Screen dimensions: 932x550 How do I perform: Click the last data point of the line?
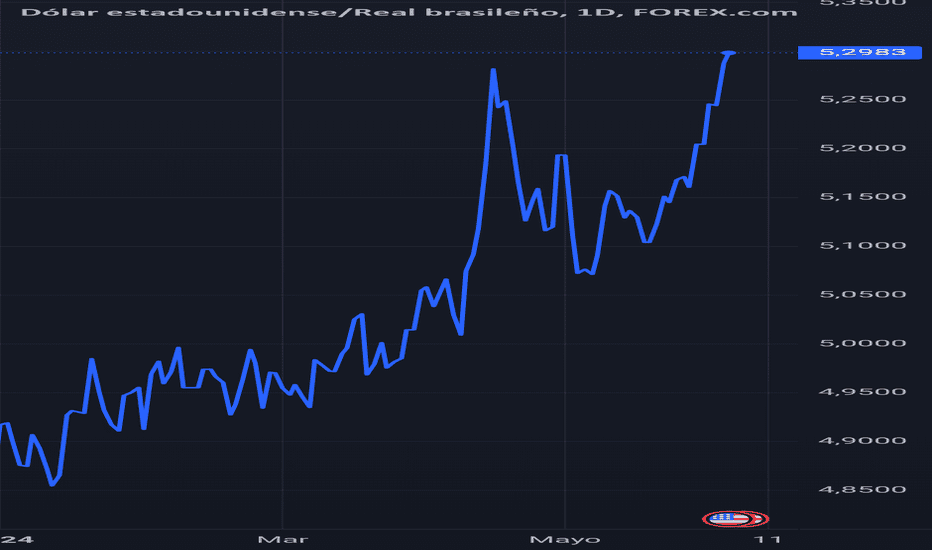729,53
